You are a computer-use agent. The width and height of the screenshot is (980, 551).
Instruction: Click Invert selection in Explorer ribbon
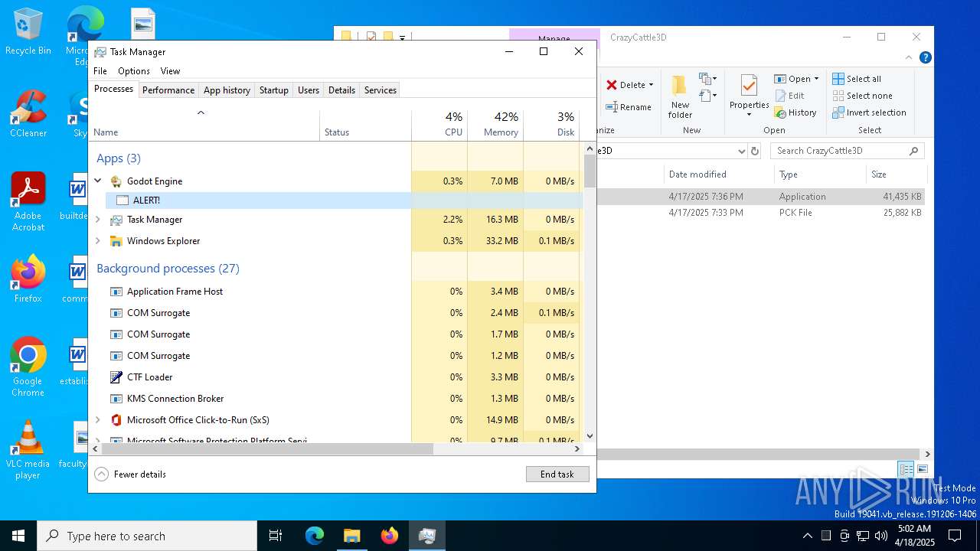869,112
